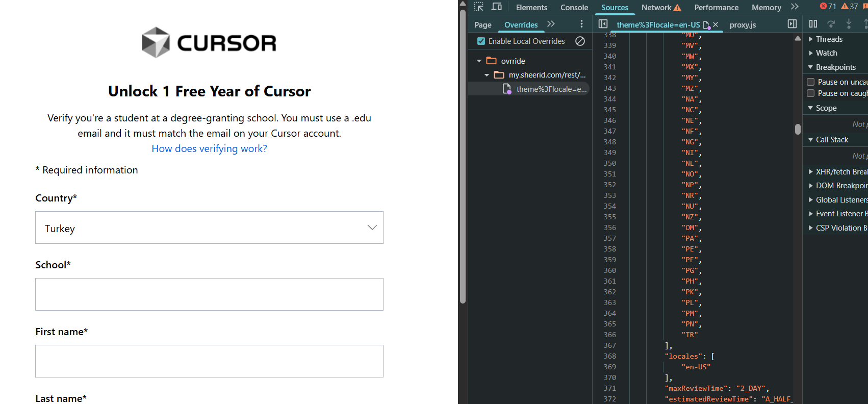Click the warnings count triangle icon

[x=845, y=7]
